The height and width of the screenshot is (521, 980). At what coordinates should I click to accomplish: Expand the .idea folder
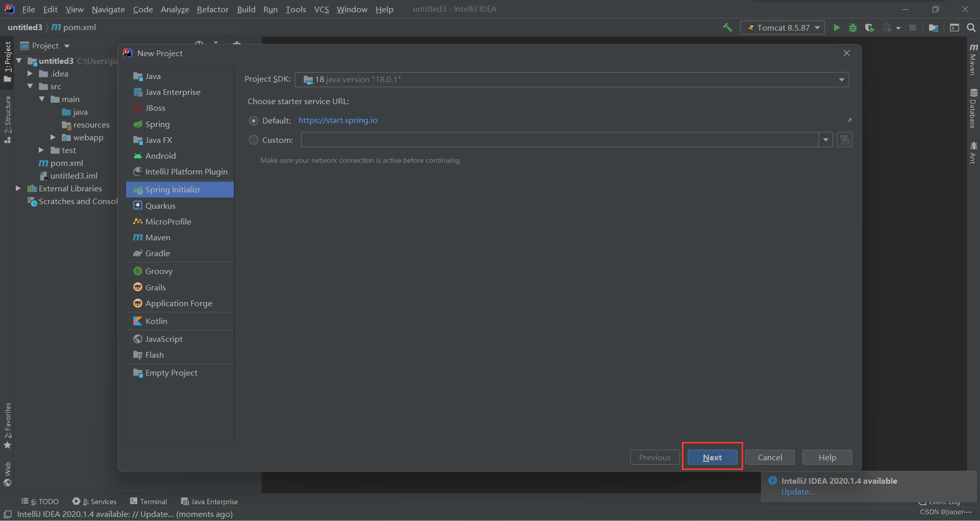tap(30, 73)
